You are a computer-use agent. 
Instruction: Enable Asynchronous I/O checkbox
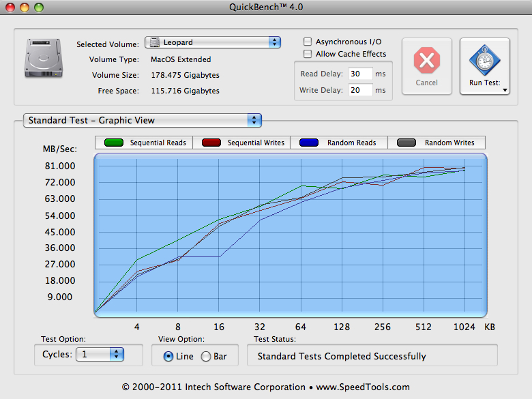coord(308,42)
